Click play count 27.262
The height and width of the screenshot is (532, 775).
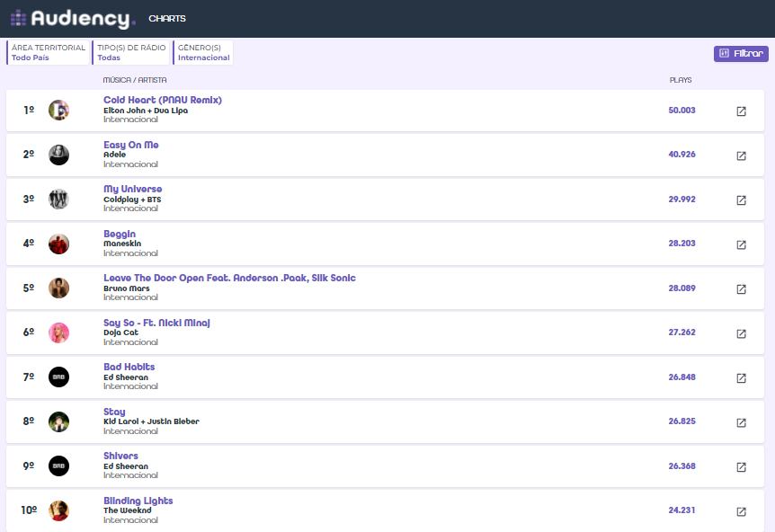point(681,332)
